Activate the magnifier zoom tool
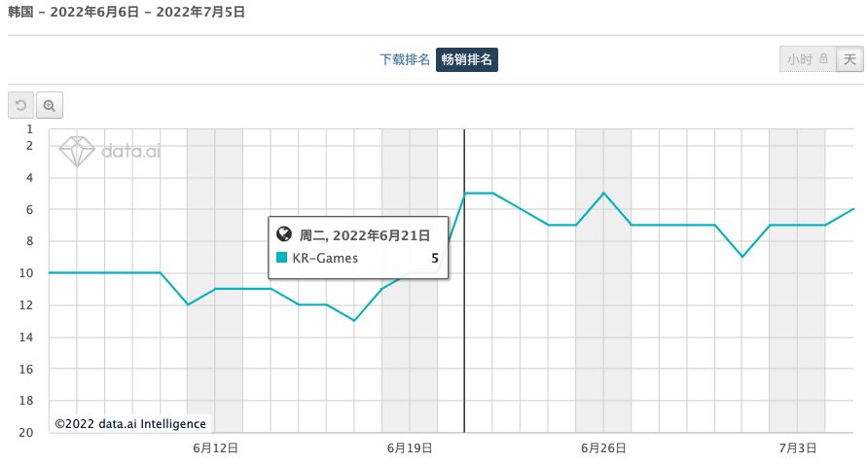This screenshot has width=868, height=464. [x=49, y=105]
